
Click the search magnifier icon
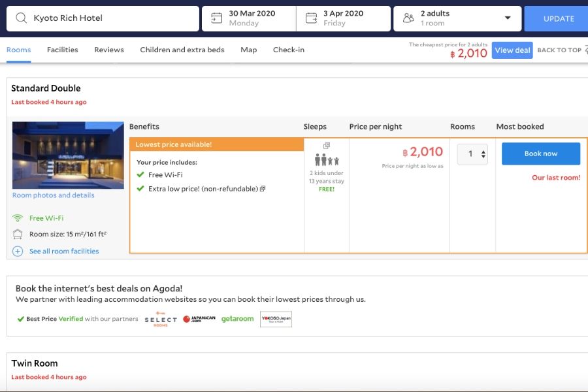tap(22, 18)
